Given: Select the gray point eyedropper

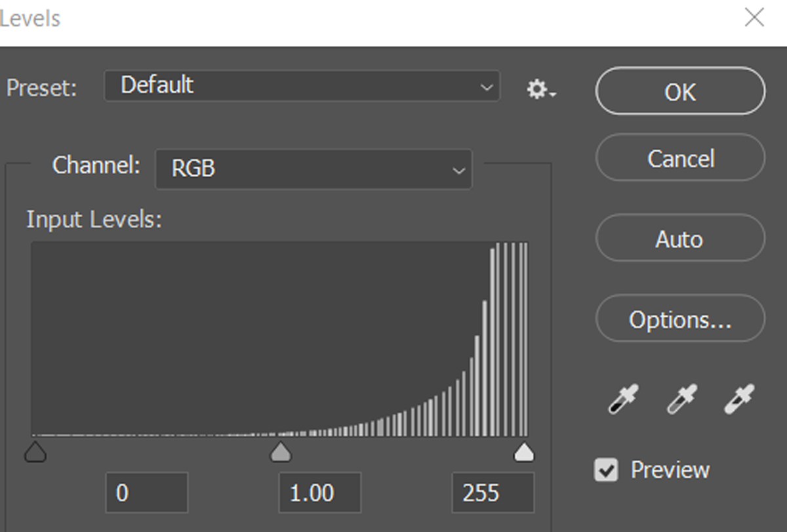Looking at the screenshot, I should pyautogui.click(x=681, y=399).
